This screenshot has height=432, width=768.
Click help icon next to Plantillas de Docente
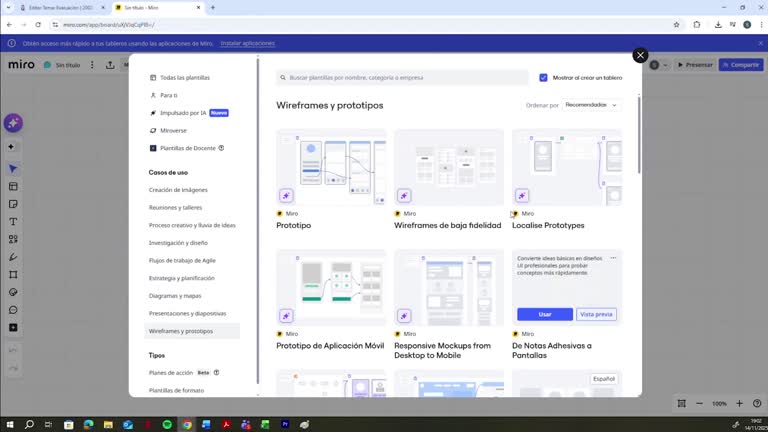coord(221,148)
